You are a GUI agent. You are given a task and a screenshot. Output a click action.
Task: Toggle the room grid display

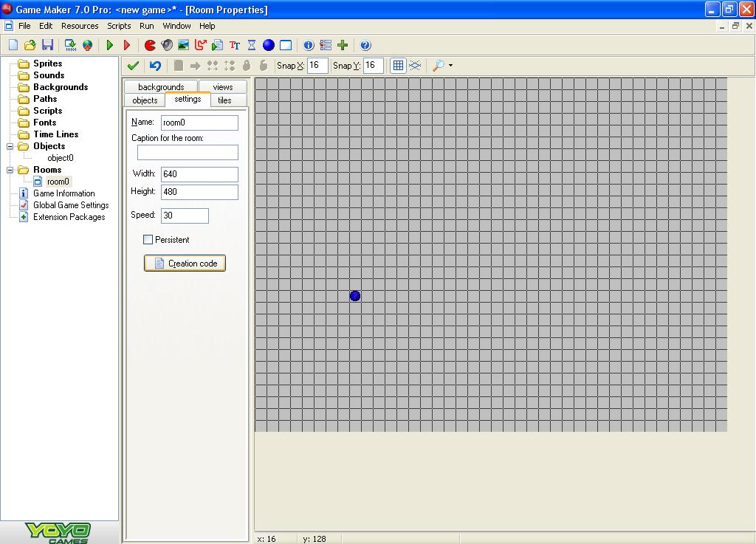[x=398, y=66]
